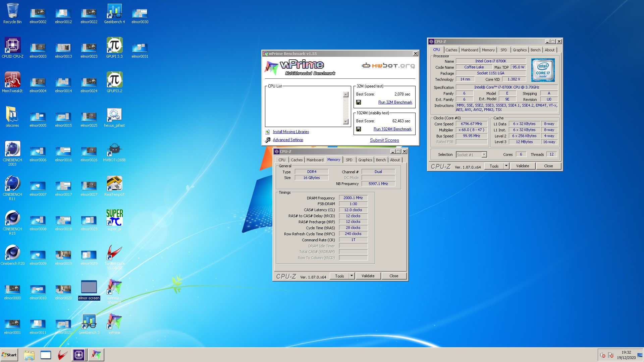Open GPUPI 3.3 desktop shortcut
The width and height of the screenshot is (644, 362).
tap(114, 48)
